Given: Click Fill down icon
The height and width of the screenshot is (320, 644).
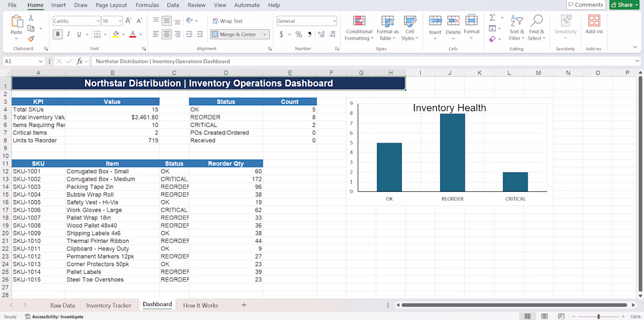Looking at the screenshot, I should [492, 28].
